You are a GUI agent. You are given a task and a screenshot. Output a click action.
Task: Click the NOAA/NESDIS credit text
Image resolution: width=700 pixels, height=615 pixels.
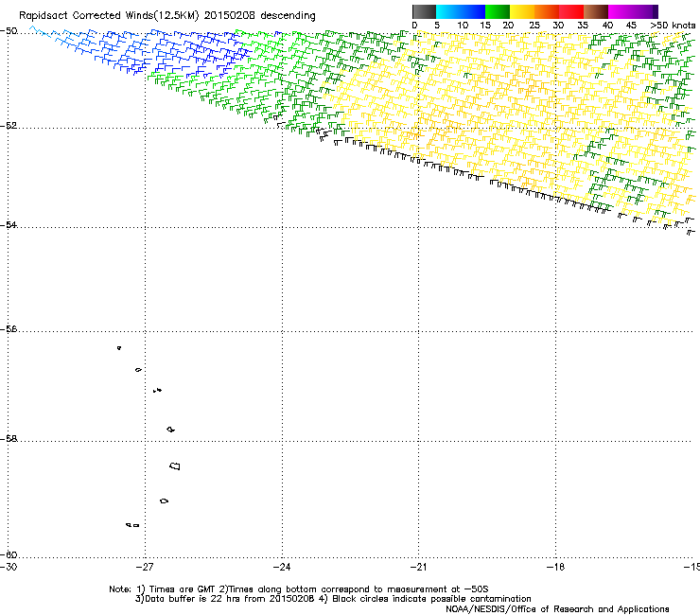coord(557,609)
